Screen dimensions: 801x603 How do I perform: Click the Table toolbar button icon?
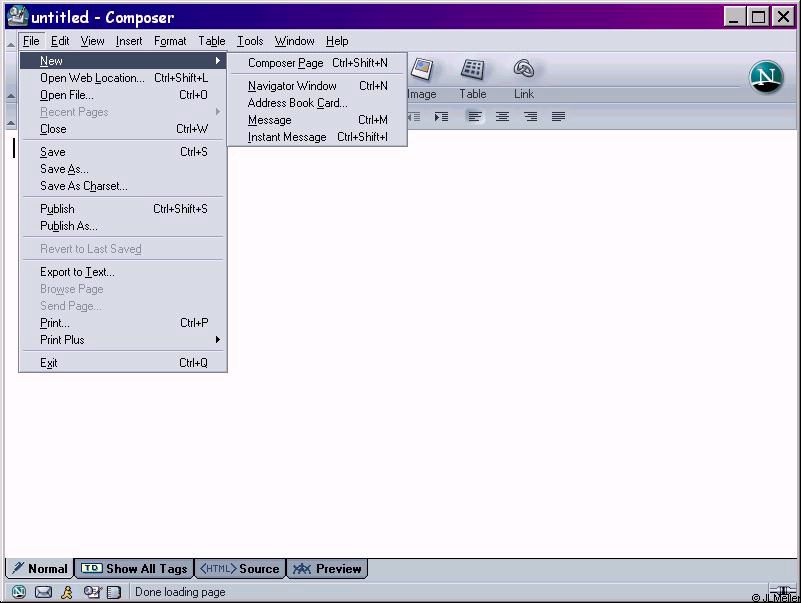point(473,69)
